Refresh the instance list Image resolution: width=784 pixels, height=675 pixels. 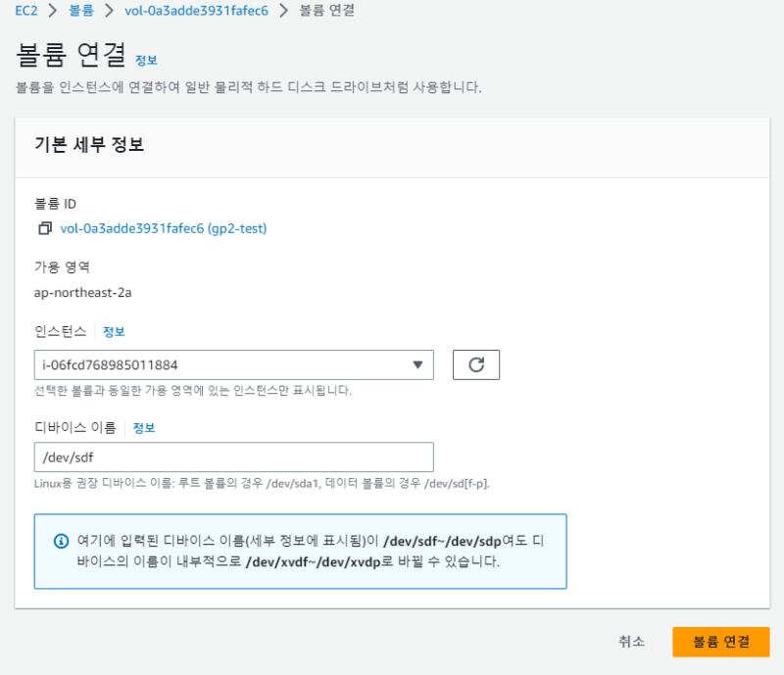(476, 364)
